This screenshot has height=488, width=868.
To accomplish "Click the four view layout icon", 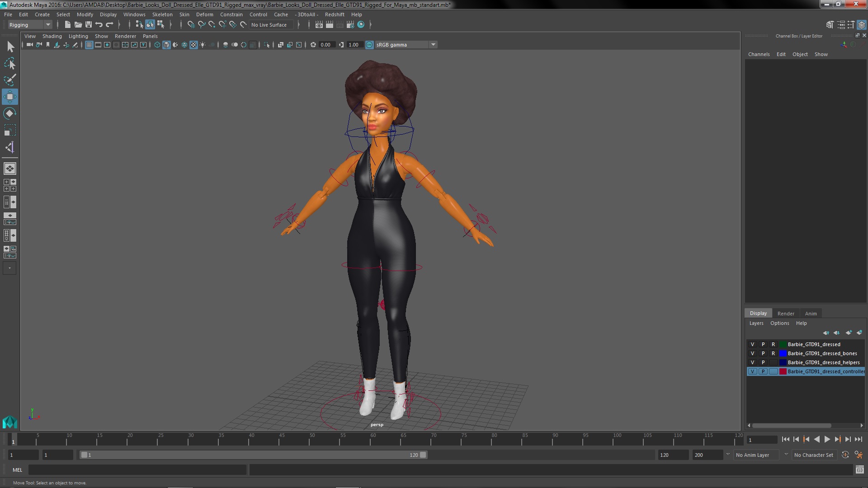I will [10, 185].
